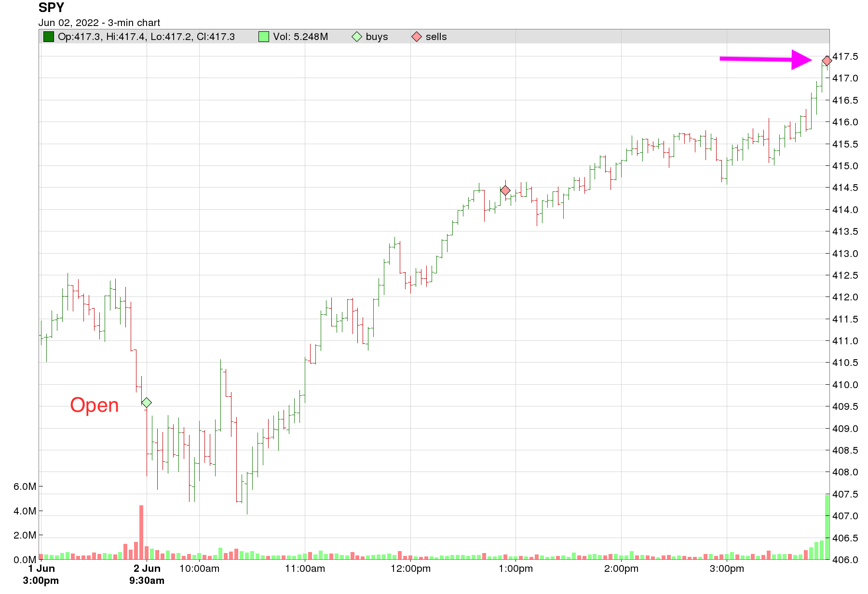Click the dark green OHLC legend swatch
Screen dimensions: 868x594
tap(48, 37)
